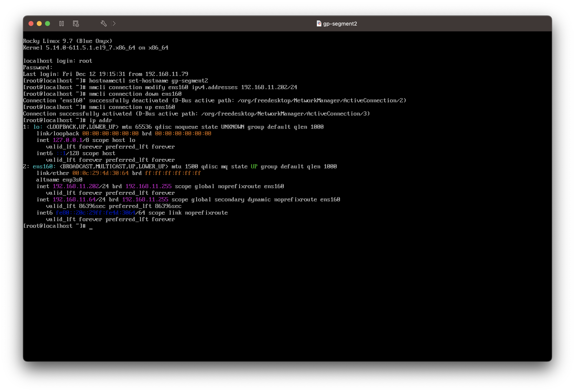
Task: Pause the virtual machine
Action: (62, 24)
